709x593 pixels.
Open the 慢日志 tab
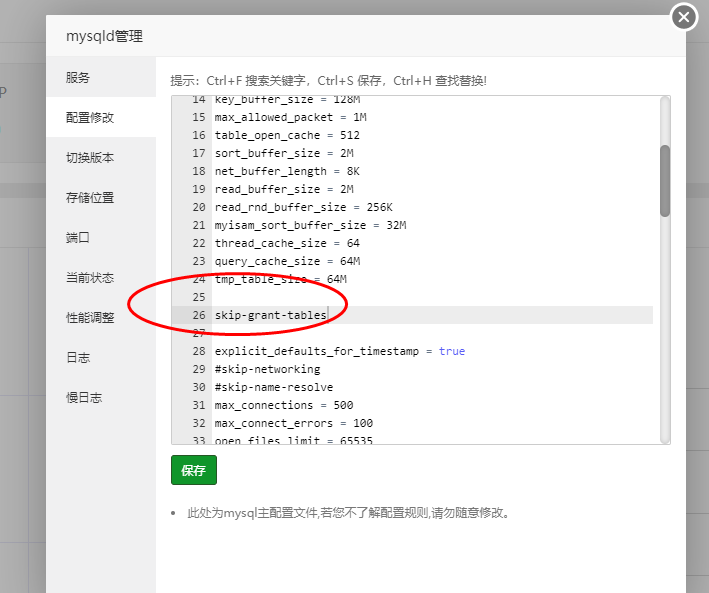(x=101, y=397)
